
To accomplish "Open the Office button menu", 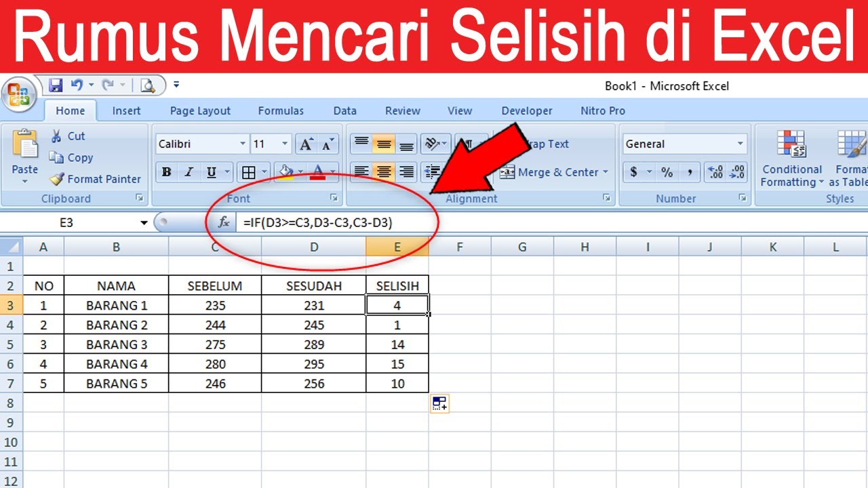I will pos(19,96).
